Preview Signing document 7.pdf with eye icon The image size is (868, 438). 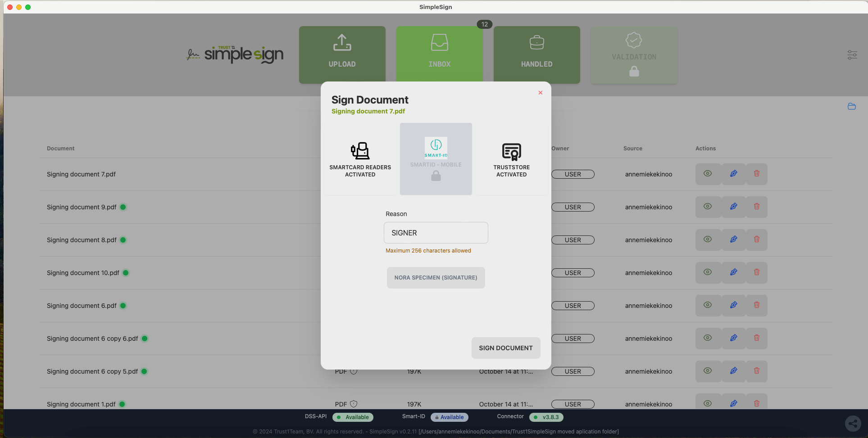[x=708, y=174]
